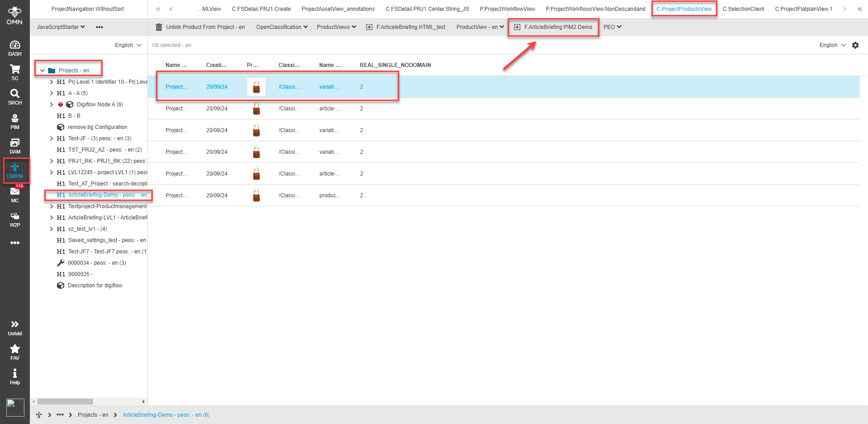Open the settings gear above the product list
Image resolution: width=868 pixels, height=424 pixels.
coord(855,45)
